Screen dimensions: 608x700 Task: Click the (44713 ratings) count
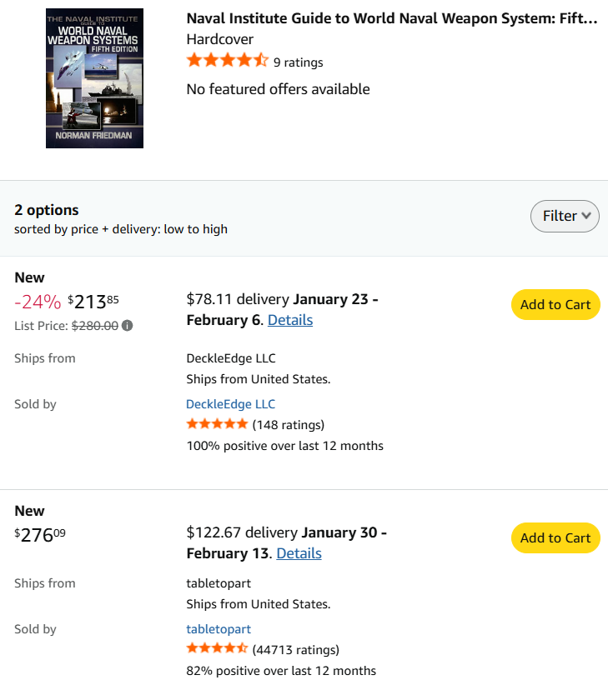pos(295,650)
